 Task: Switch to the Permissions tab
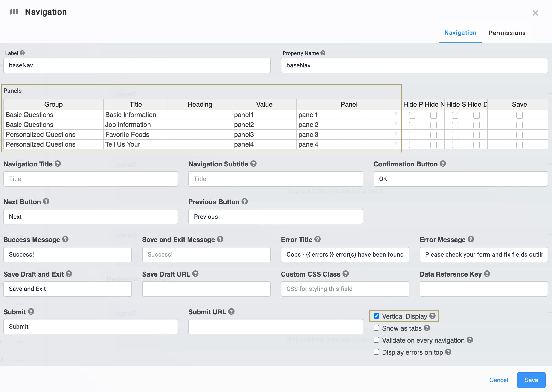(x=507, y=33)
